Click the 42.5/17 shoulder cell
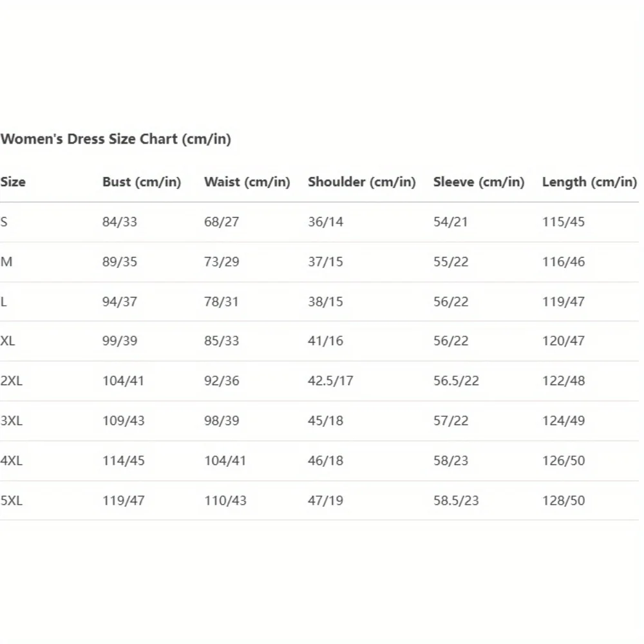The width and height of the screenshot is (644, 644). coord(330,381)
